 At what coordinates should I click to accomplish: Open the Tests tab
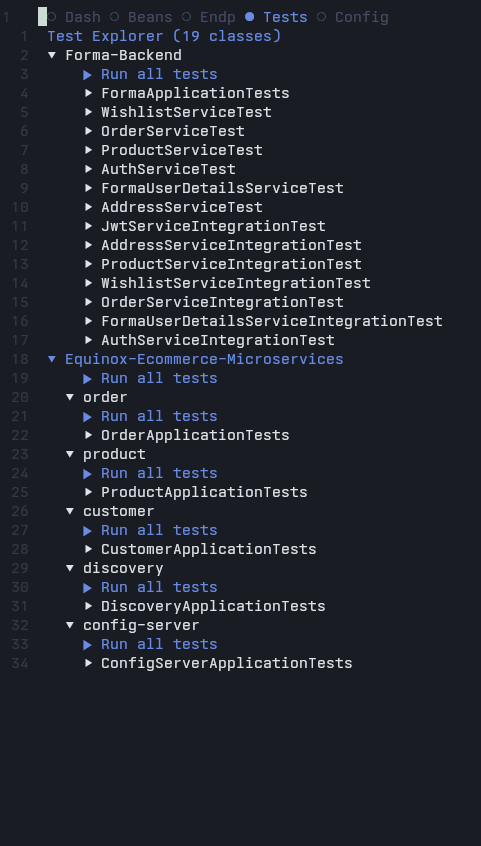[276, 17]
